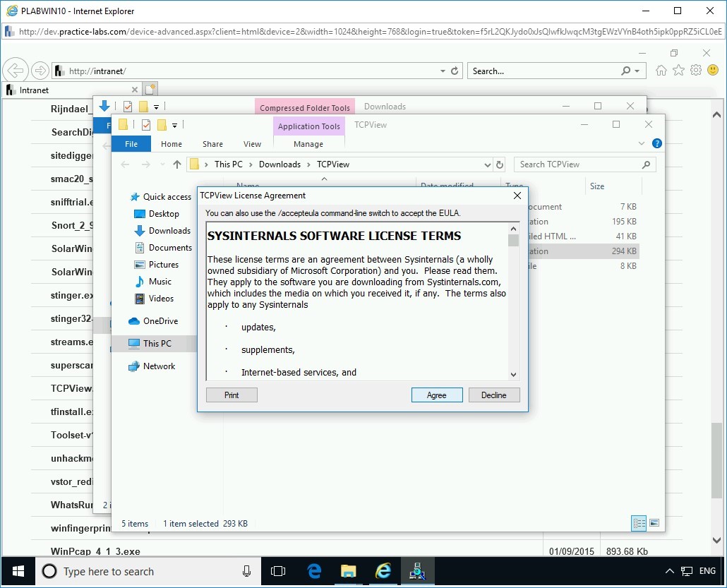Open Internet Explorer settings gear

tap(695, 71)
